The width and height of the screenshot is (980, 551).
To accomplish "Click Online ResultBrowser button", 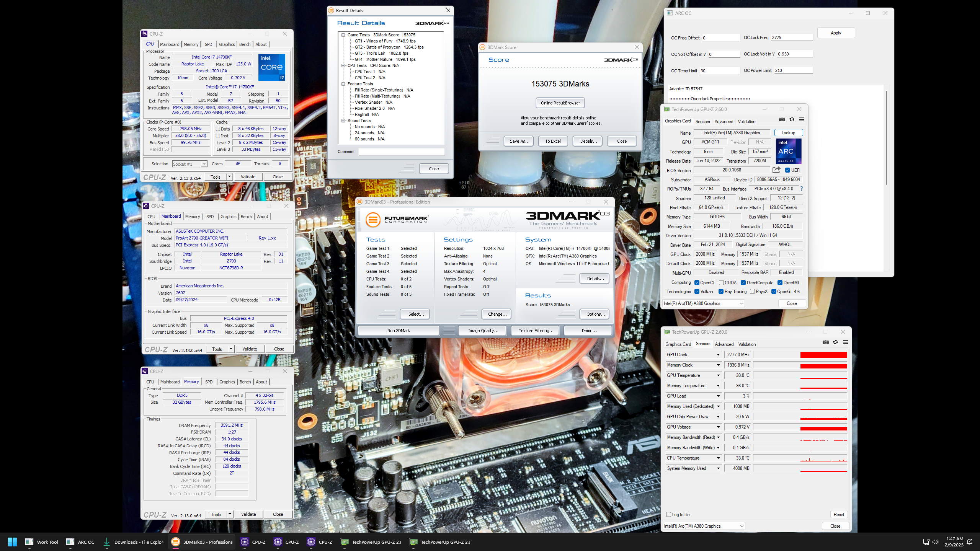I will coord(560,103).
